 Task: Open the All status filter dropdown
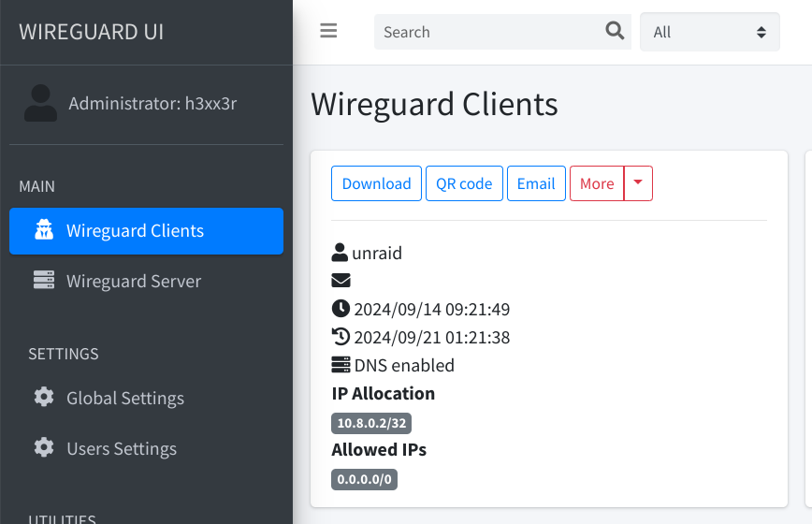(x=709, y=32)
